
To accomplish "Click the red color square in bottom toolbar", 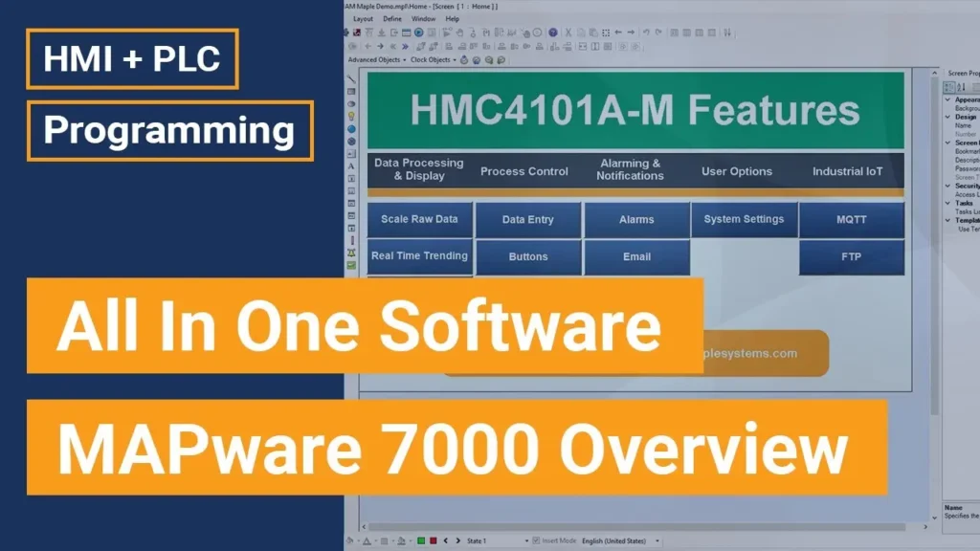I will 434,541.
